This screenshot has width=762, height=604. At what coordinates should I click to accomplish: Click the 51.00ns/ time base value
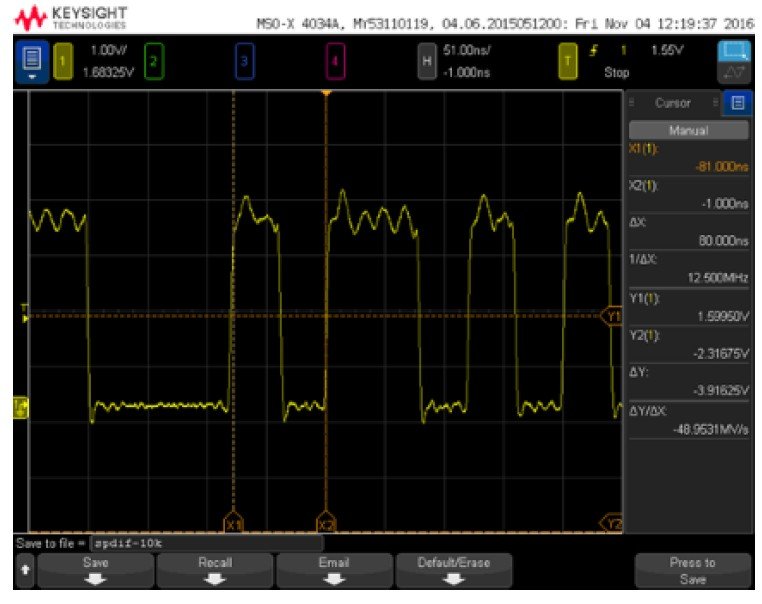pos(467,50)
